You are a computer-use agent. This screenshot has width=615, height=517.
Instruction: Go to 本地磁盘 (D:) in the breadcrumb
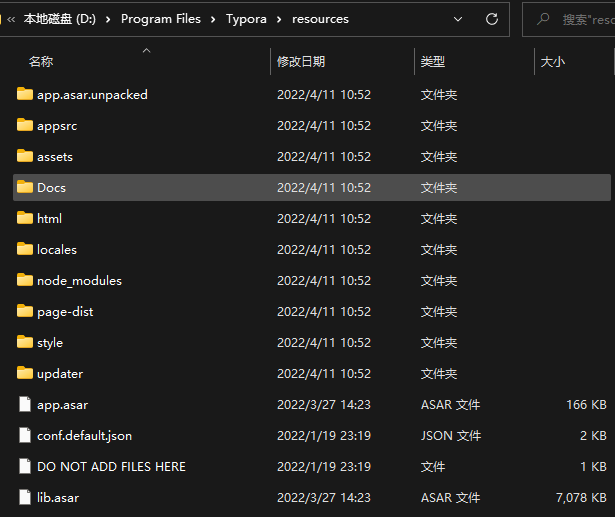tap(60, 19)
